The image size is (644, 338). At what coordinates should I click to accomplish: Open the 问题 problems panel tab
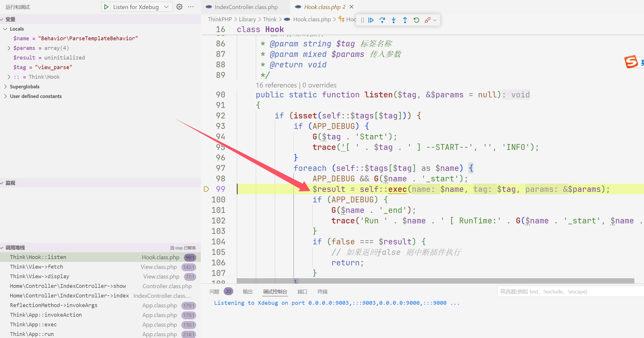tap(215, 292)
